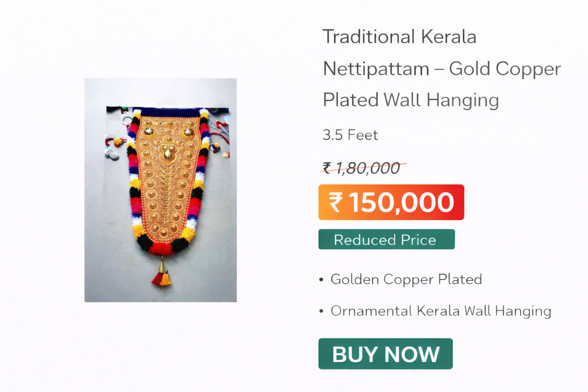
Task: Toggle the Reduced Price label
Action: click(x=386, y=240)
